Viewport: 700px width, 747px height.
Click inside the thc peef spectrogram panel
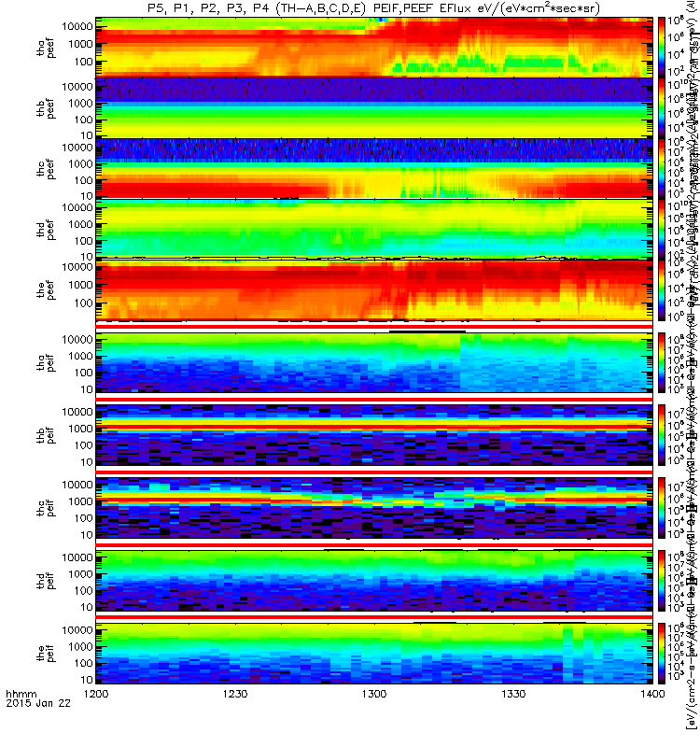[x=374, y=168]
